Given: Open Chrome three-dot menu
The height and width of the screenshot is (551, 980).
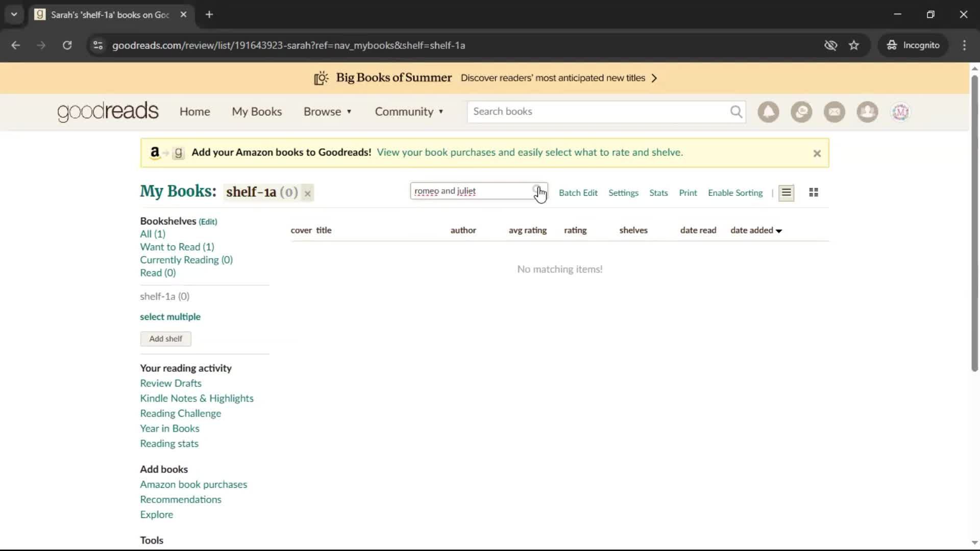Looking at the screenshot, I should point(964,45).
